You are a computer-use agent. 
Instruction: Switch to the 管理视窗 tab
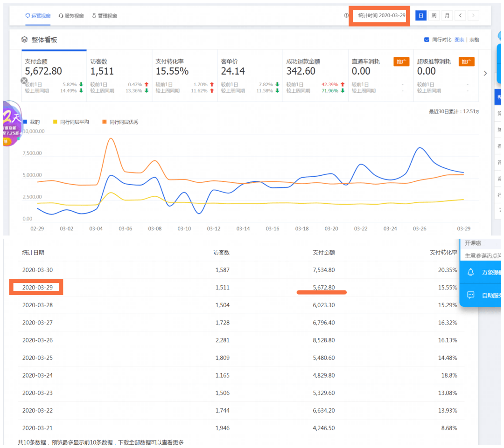coord(105,16)
